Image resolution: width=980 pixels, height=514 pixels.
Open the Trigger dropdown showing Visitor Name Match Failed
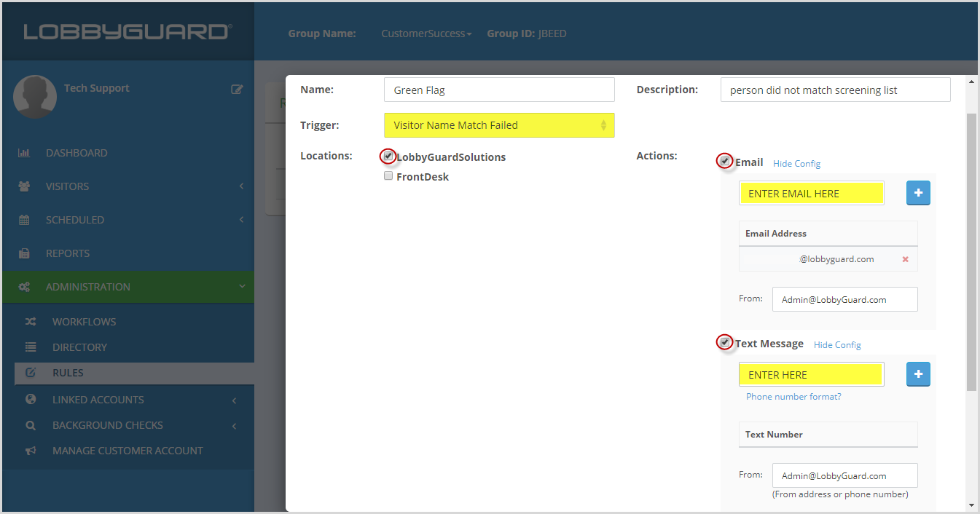pos(499,125)
